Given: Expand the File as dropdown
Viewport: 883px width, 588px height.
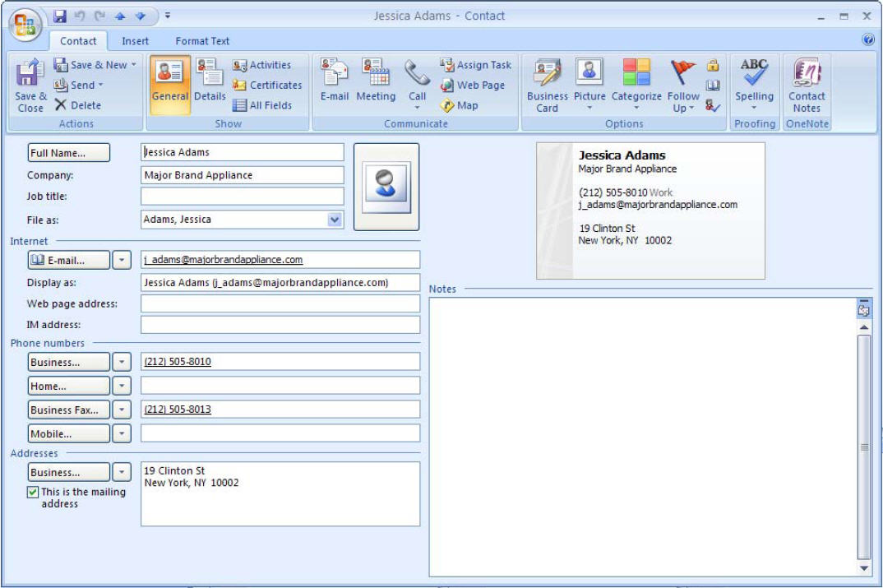Looking at the screenshot, I should [335, 220].
